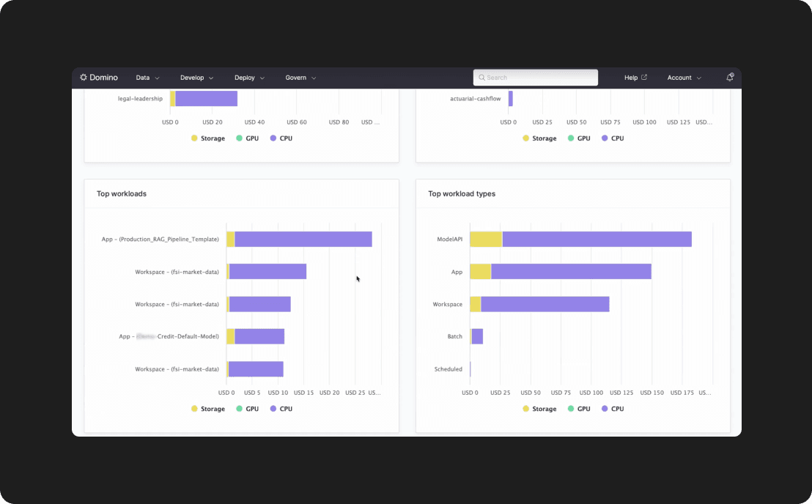Open the Deploy menu
The height and width of the screenshot is (504, 812).
[x=249, y=78]
